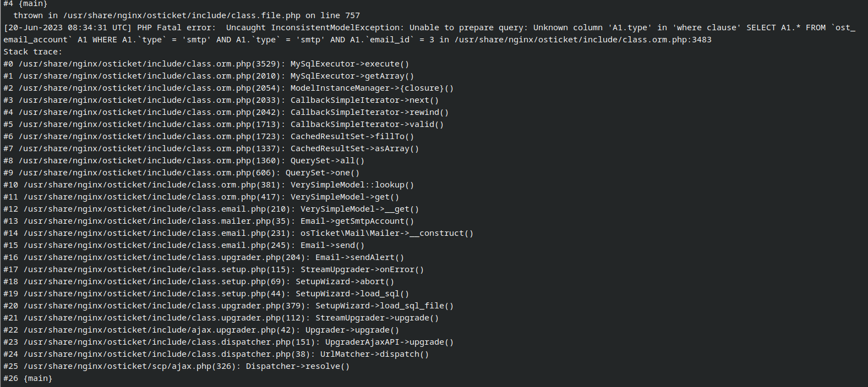
Task: Click 'CachedResultSet->fillTo()' in frame #6
Action: click(x=352, y=136)
